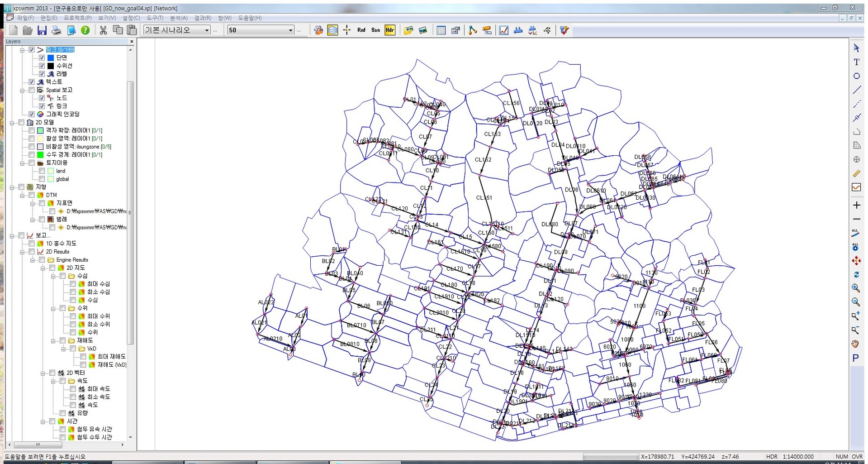Enable the Spatial 보고 checkbox
The height and width of the screenshot is (464, 868).
[x=32, y=90]
